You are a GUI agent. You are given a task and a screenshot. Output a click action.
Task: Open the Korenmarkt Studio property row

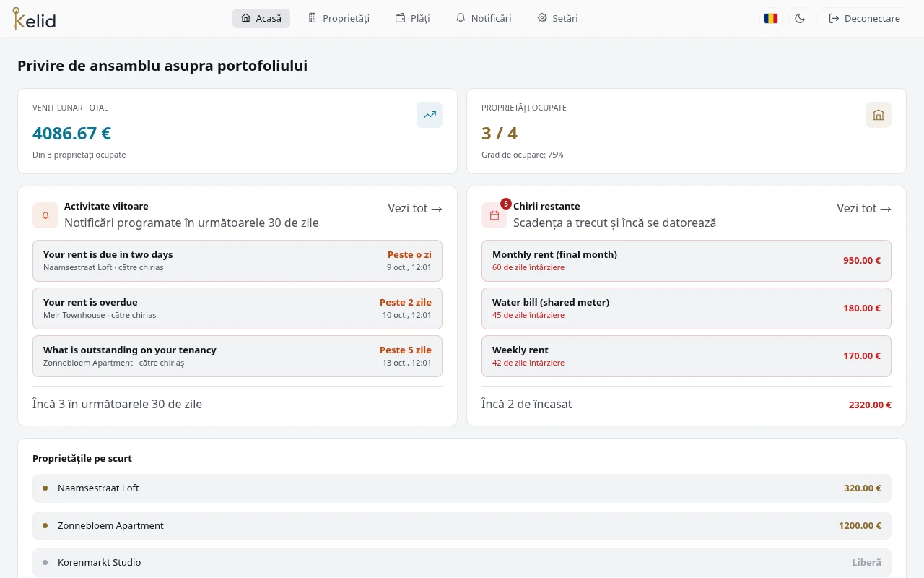pos(462,563)
